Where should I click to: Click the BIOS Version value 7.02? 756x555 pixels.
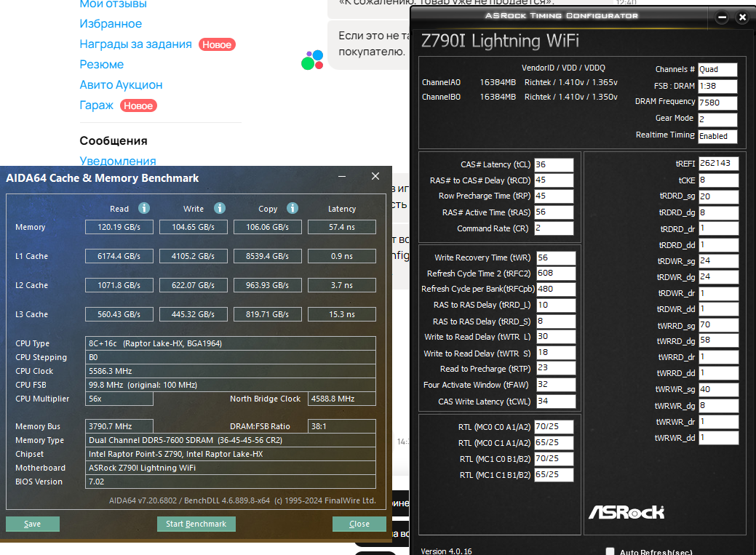point(231,482)
